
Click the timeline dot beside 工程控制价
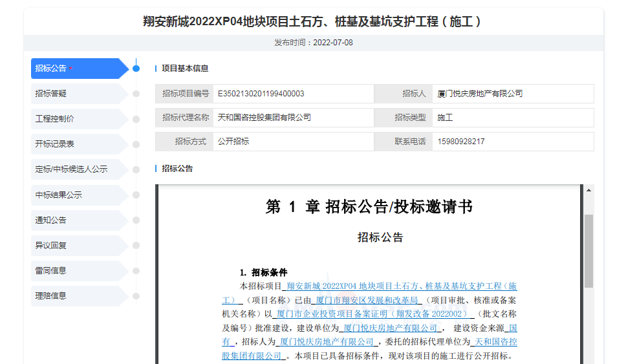[x=136, y=119]
